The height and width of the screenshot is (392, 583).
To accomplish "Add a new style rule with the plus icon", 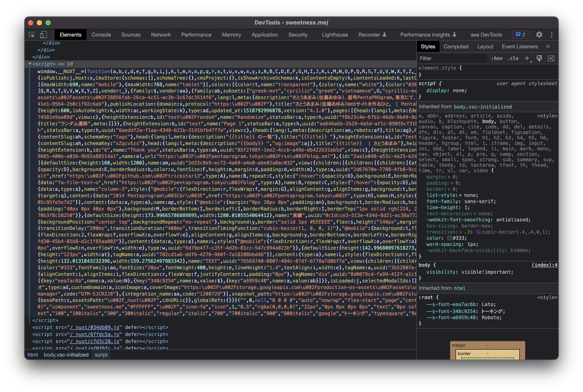I will [527, 58].
